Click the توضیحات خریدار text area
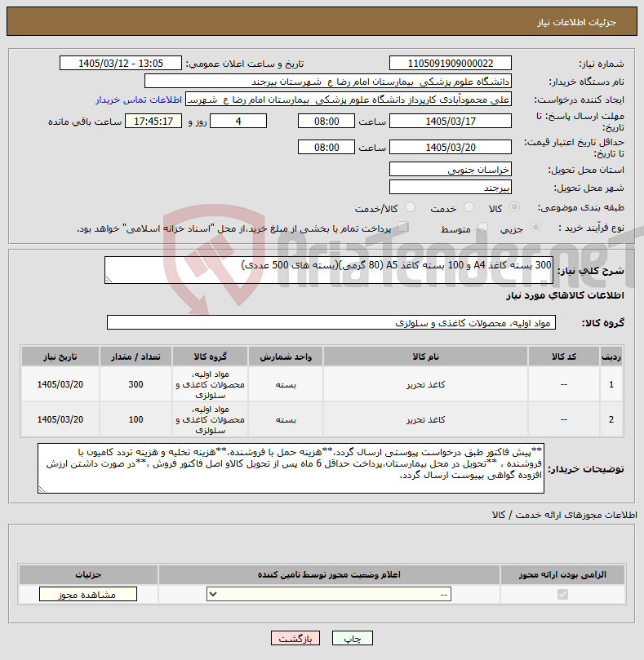 tap(291, 468)
